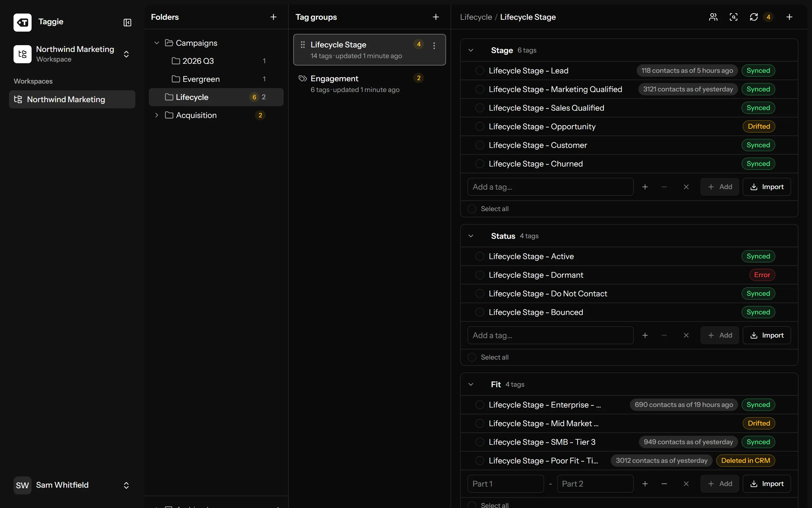The height and width of the screenshot is (508, 812).
Task: Click the plus icon in Lifecycle Stage header
Action: (789, 17)
